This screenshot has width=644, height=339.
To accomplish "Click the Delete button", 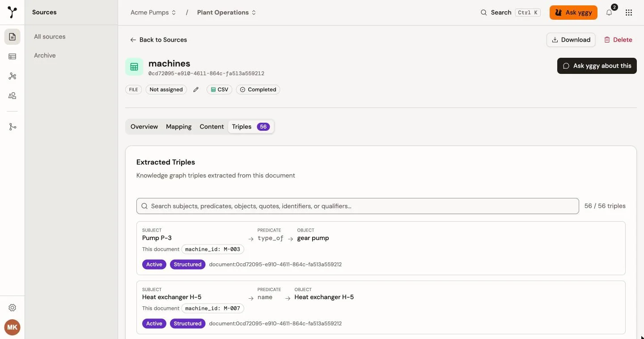I will pos(618,40).
